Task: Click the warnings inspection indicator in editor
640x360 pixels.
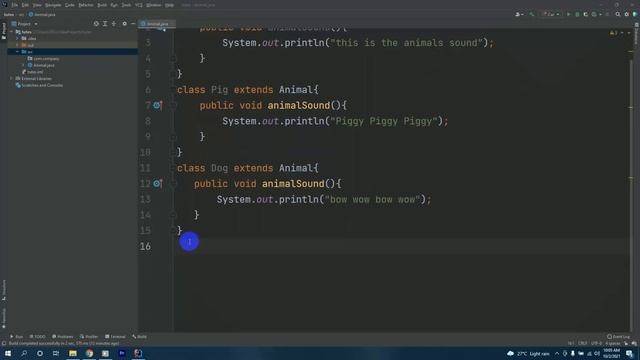Action: coord(613,33)
